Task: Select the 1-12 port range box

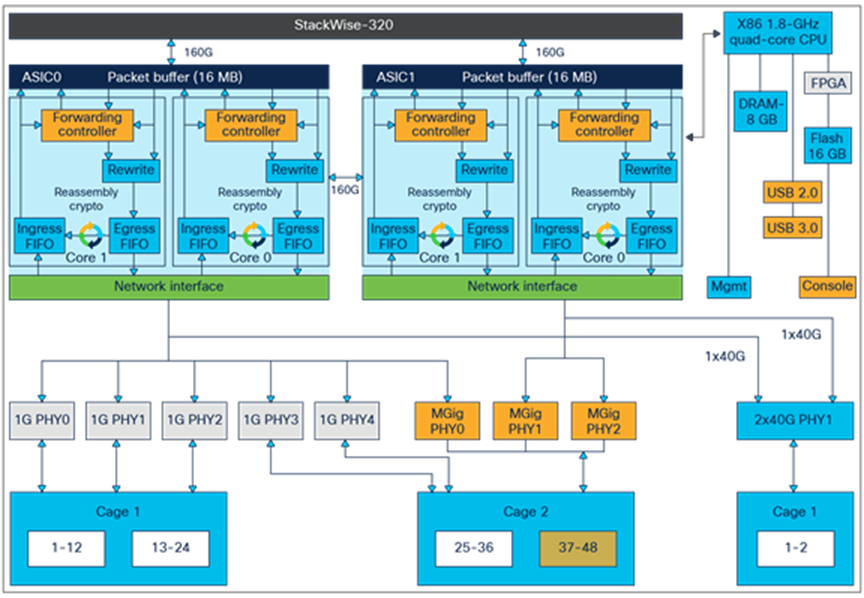Action: tap(66, 548)
